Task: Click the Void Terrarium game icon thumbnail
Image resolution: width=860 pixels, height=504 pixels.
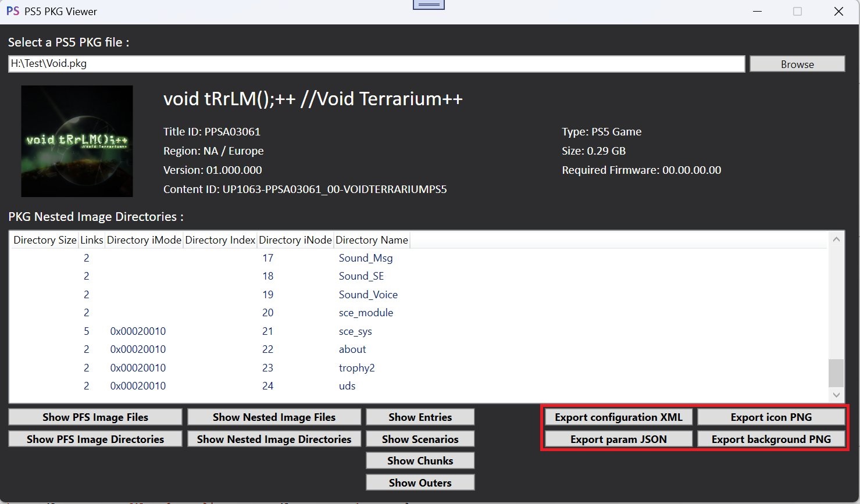Action: tap(77, 141)
